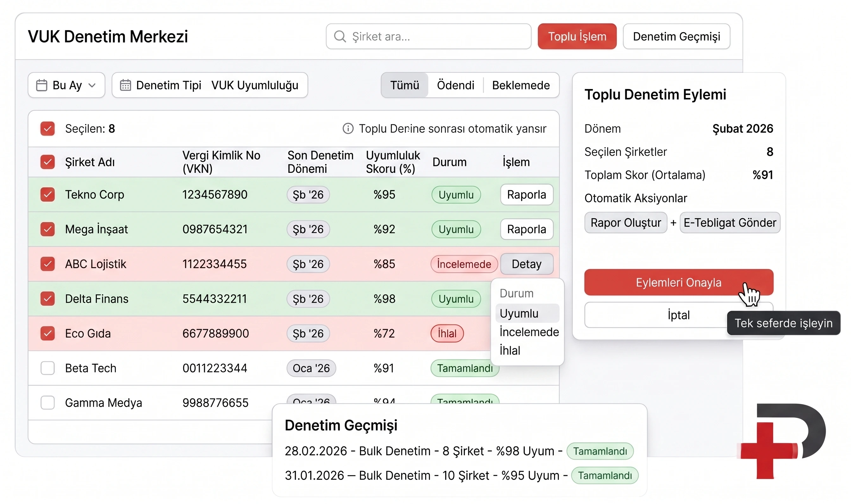Click the Eylemleri Onayla button
Screen dimensions: 851x504
coord(678,282)
